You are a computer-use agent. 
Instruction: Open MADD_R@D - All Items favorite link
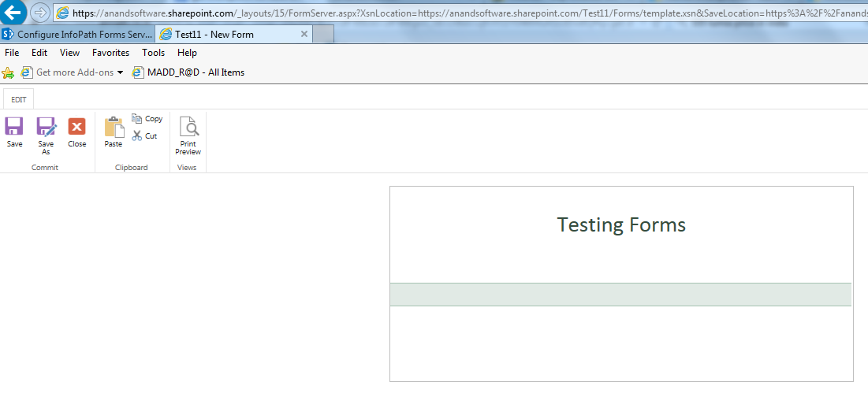point(188,72)
